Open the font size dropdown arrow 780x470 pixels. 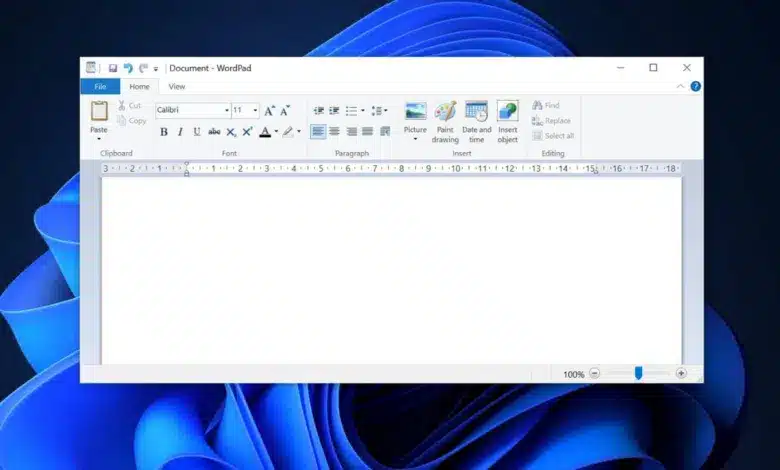[255, 110]
